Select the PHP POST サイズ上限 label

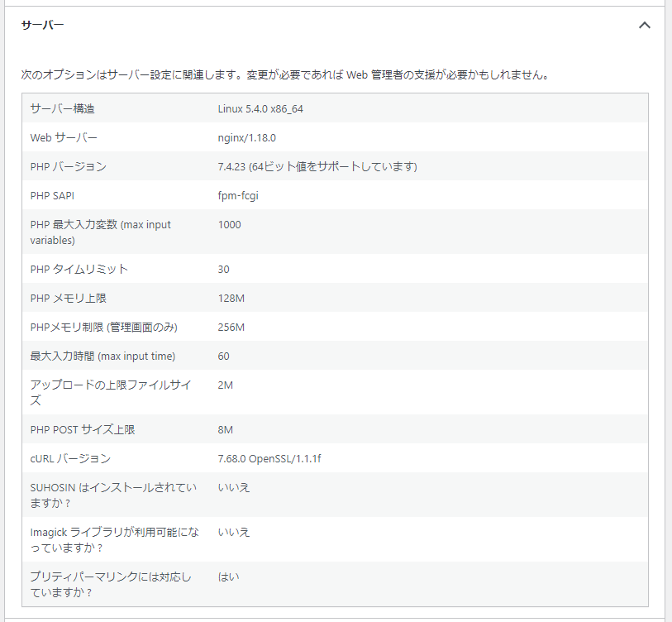[83, 429]
